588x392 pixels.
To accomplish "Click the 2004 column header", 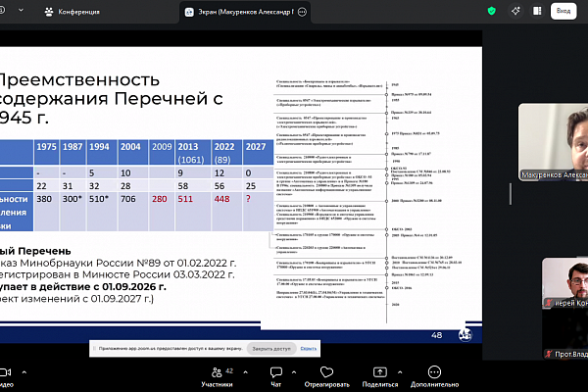I will 133,152.
